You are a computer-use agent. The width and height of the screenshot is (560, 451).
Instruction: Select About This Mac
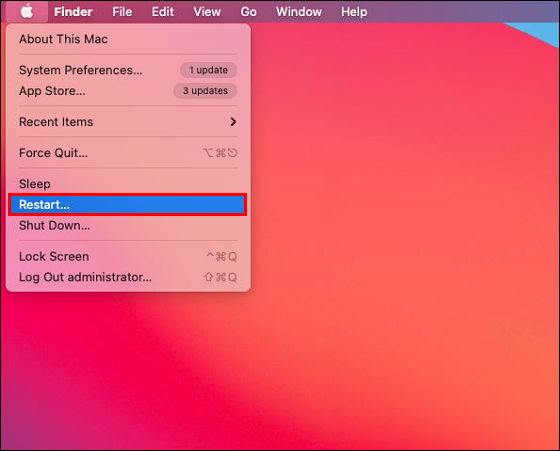(x=128, y=39)
